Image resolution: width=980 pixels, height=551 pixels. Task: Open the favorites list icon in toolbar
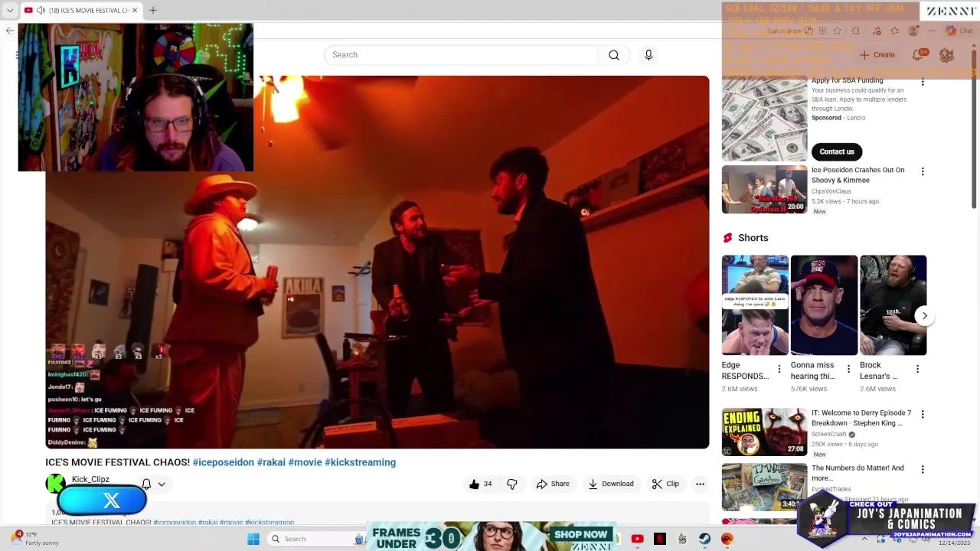(x=895, y=31)
